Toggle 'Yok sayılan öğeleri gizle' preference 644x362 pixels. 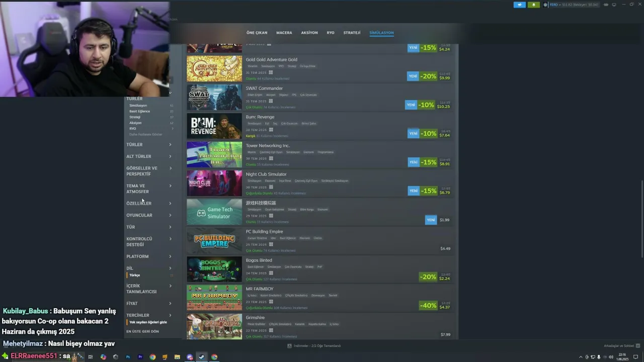point(148,322)
